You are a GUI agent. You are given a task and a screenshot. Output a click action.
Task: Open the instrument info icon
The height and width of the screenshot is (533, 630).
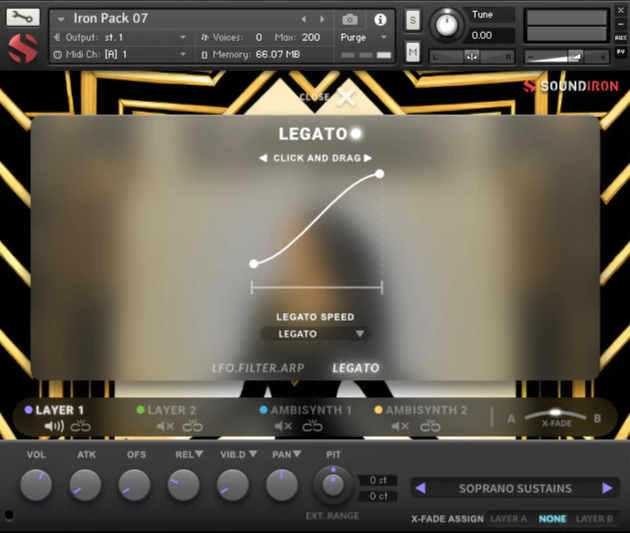(x=380, y=19)
